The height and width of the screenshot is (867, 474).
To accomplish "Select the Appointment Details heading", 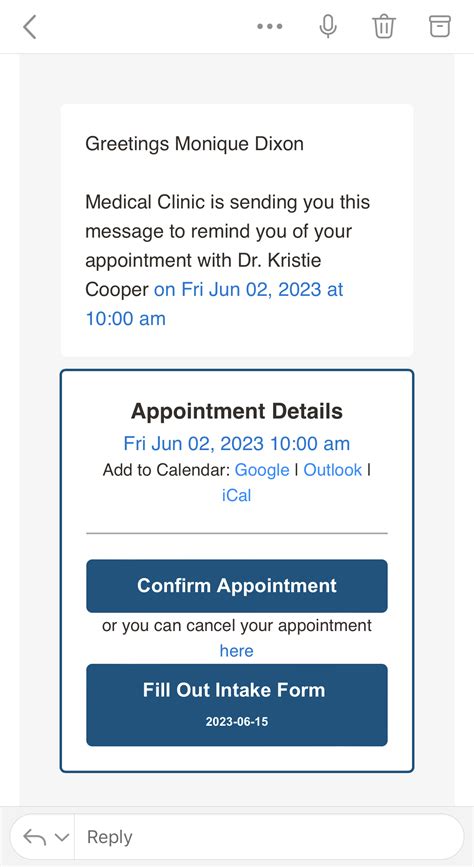I will pyautogui.click(x=237, y=411).
